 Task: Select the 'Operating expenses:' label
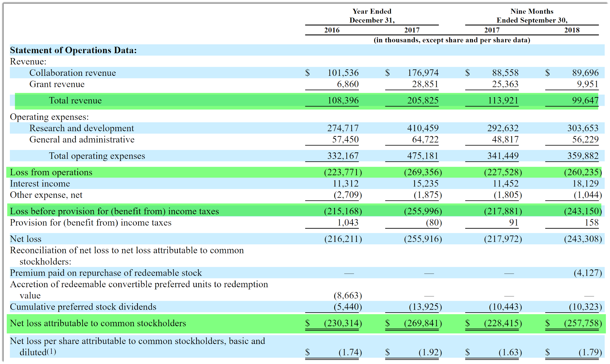tap(49, 117)
